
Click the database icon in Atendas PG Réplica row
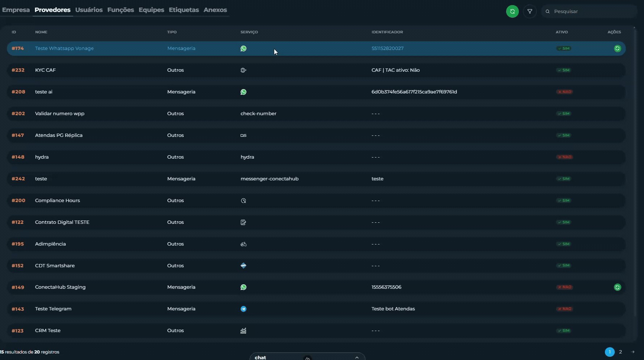tap(243, 135)
